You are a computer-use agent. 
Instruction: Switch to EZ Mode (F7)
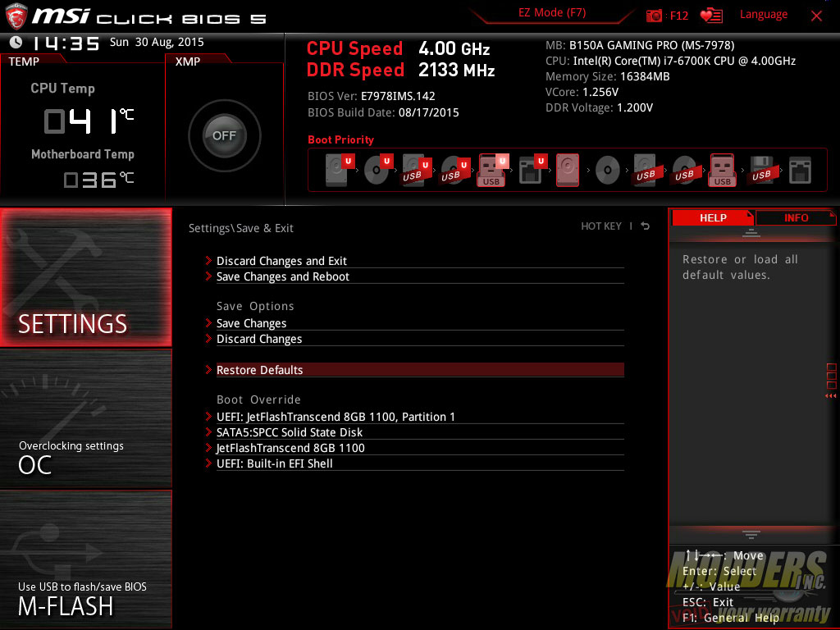click(x=552, y=13)
